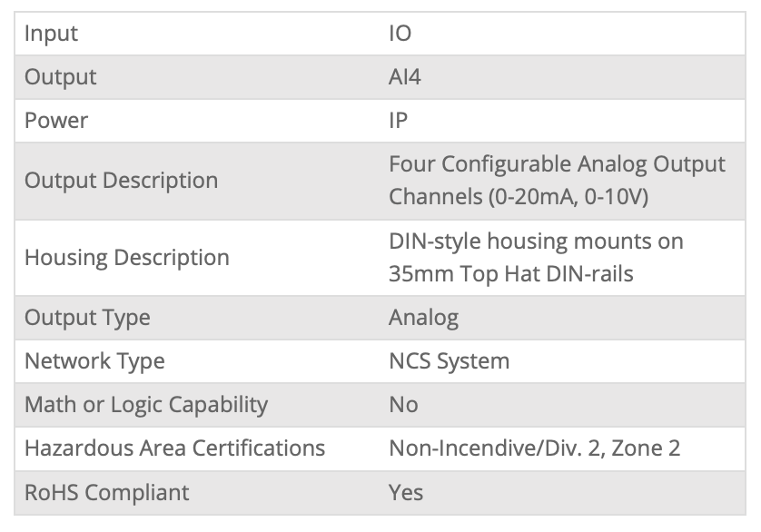Click the RoHS Compliant label
This screenshot has width=761, height=532.
(x=106, y=493)
